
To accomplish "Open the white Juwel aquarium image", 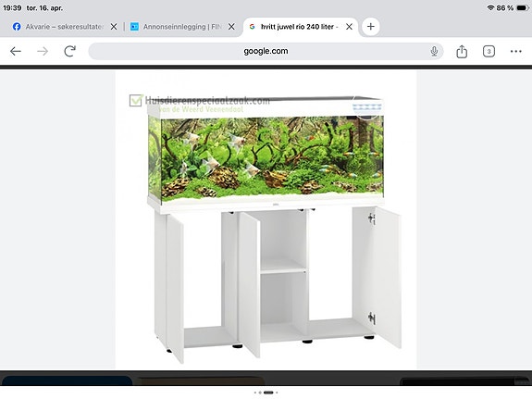I will point(266,219).
